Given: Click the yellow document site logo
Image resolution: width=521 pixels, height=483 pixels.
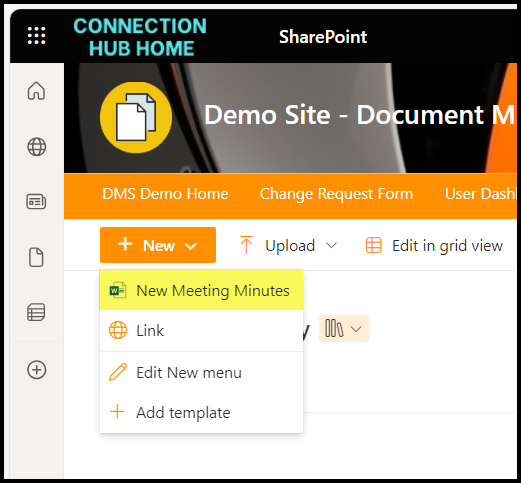Looking at the screenshot, I should coord(136,117).
